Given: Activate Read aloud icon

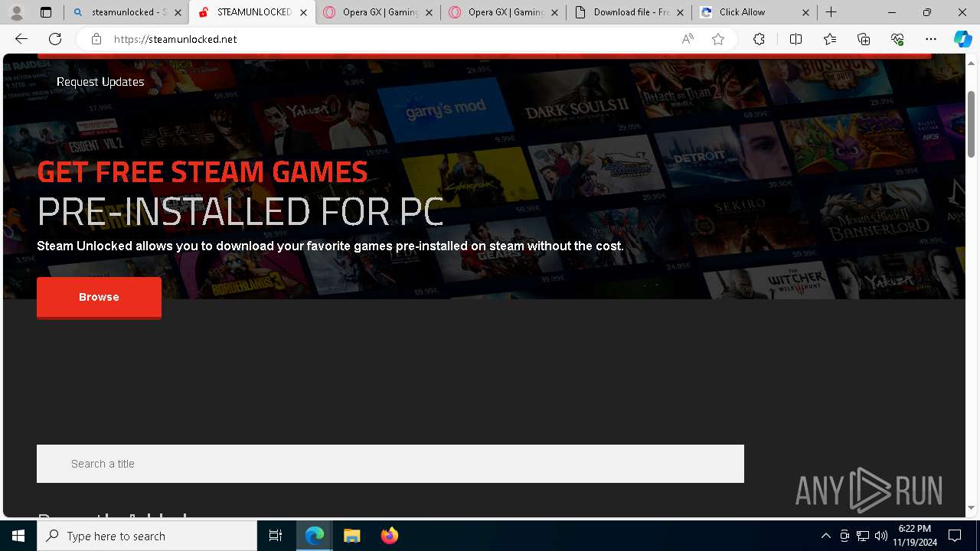Looking at the screenshot, I should 688,39.
